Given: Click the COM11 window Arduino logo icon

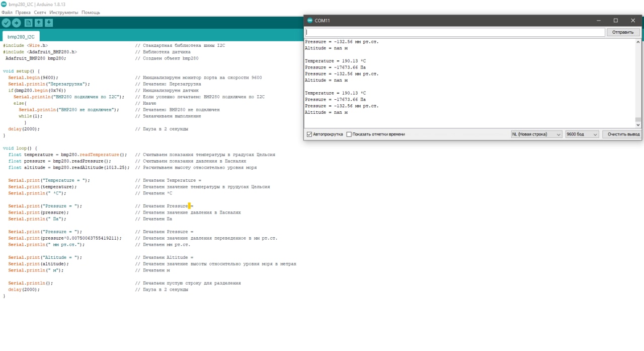Looking at the screenshot, I should point(309,21).
